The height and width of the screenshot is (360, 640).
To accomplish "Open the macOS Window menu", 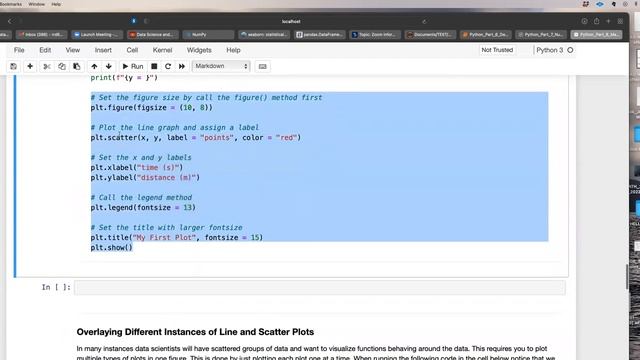I will [36, 4].
